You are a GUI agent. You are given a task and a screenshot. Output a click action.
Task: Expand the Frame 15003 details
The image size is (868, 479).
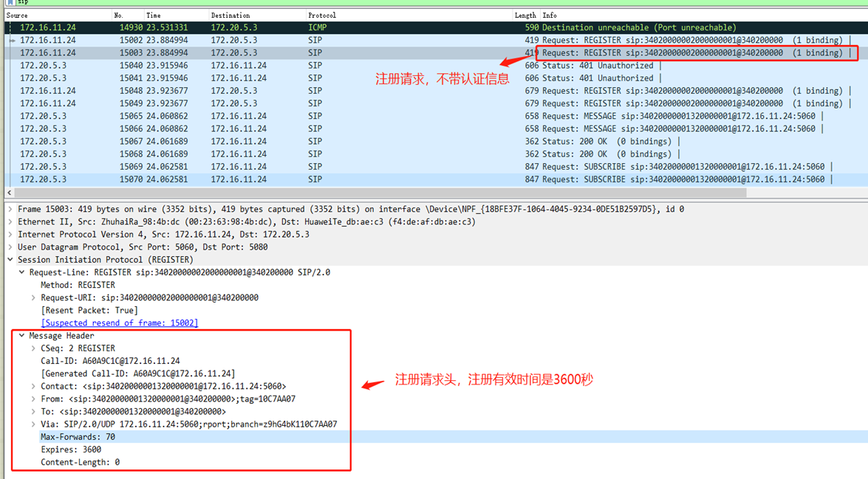click(x=10, y=209)
